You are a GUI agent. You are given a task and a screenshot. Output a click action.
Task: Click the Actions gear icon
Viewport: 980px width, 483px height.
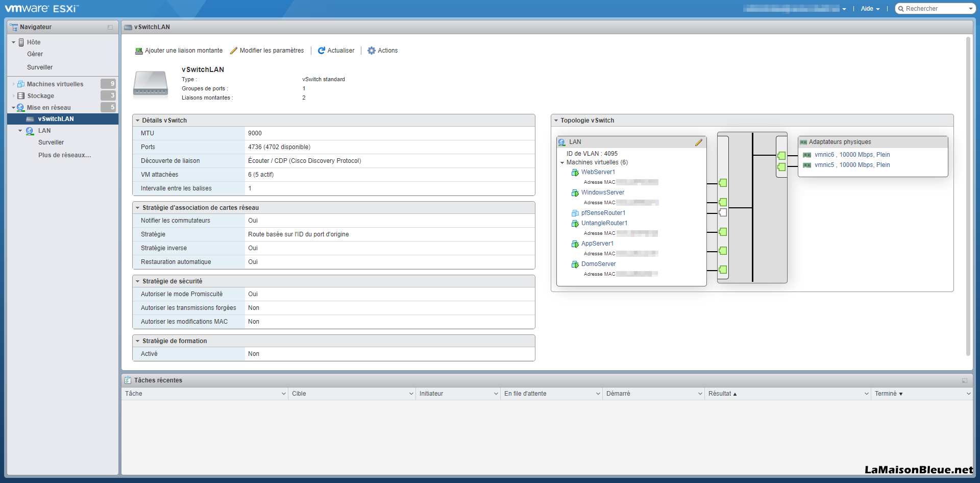click(372, 51)
